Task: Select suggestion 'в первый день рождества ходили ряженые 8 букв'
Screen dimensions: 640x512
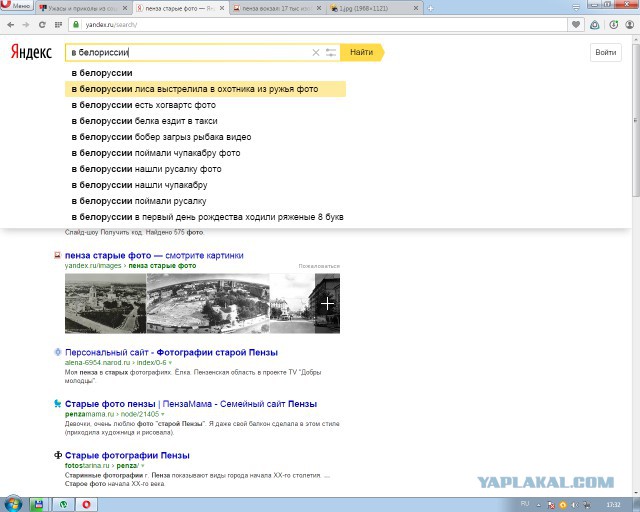Action: 205,217
